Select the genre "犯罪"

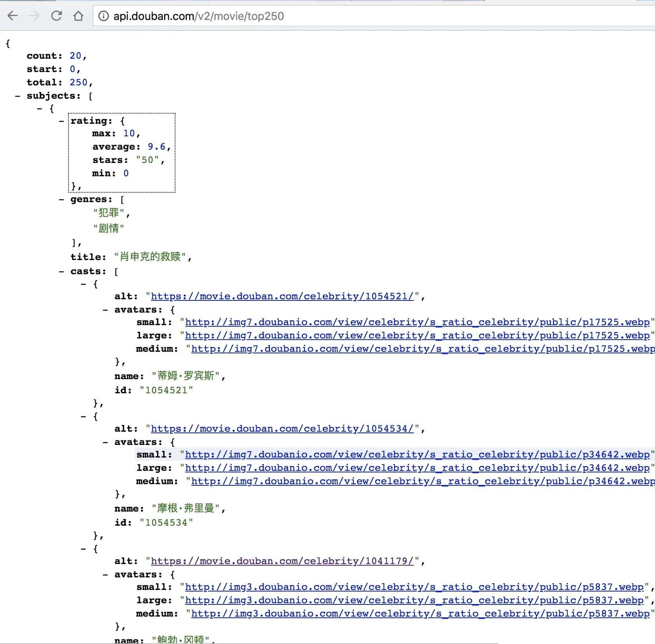point(109,213)
